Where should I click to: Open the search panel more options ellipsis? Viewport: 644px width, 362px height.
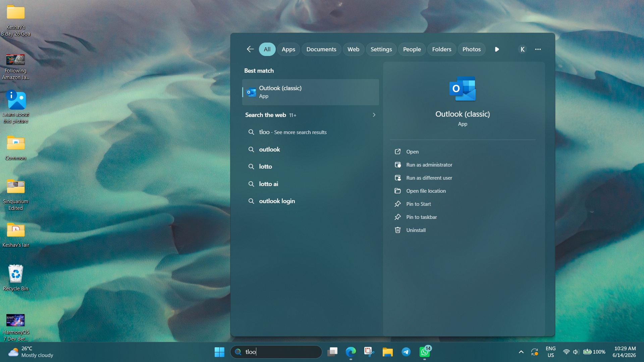click(x=538, y=49)
